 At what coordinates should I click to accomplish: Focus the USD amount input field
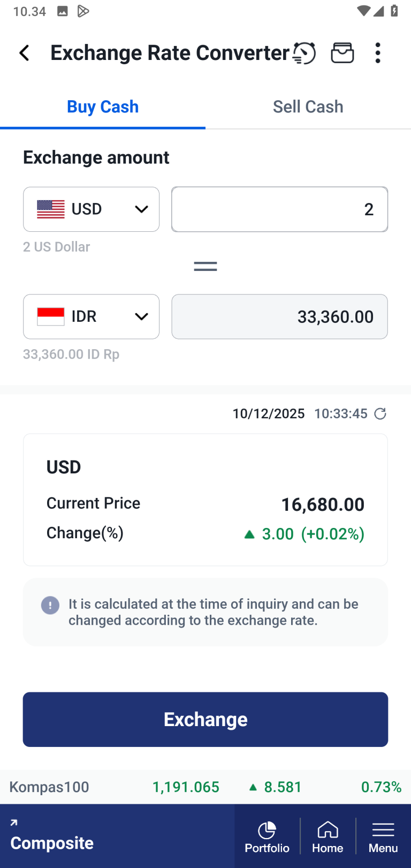point(279,209)
